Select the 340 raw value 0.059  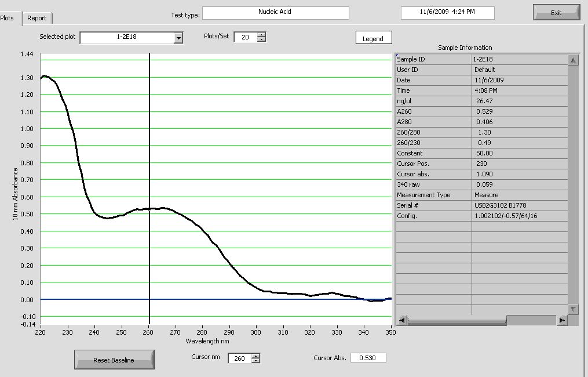(520, 185)
